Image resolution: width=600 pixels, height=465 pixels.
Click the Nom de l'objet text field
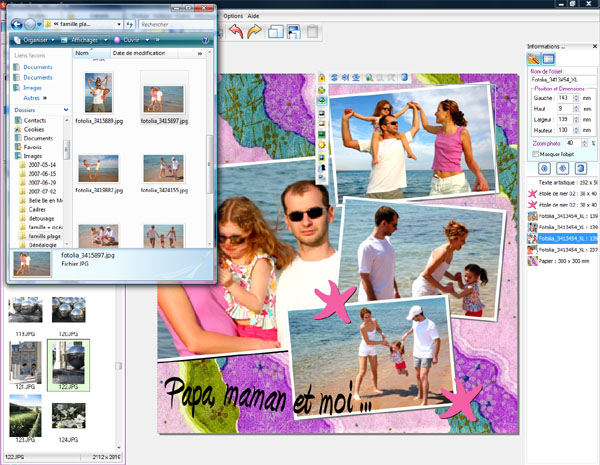(x=562, y=80)
